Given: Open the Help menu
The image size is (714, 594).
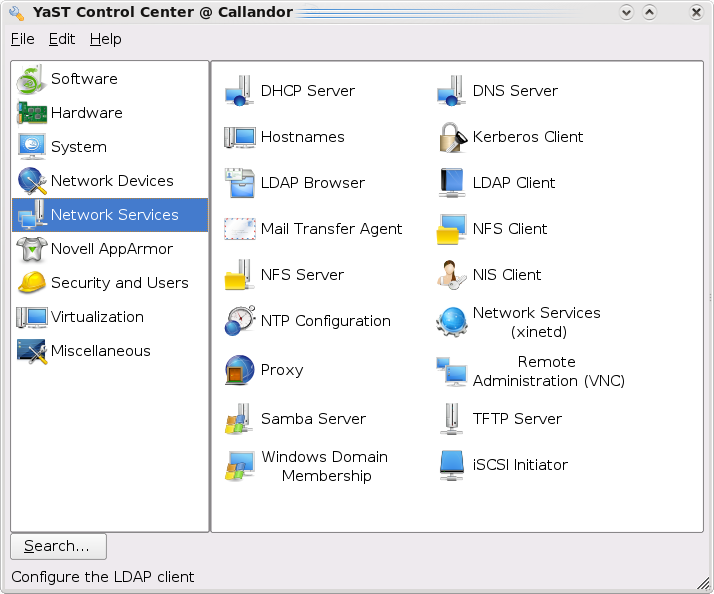Looking at the screenshot, I should [105, 39].
